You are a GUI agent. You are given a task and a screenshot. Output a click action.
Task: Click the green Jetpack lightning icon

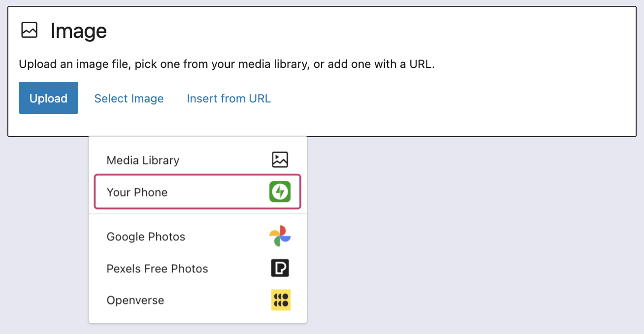[x=280, y=192]
